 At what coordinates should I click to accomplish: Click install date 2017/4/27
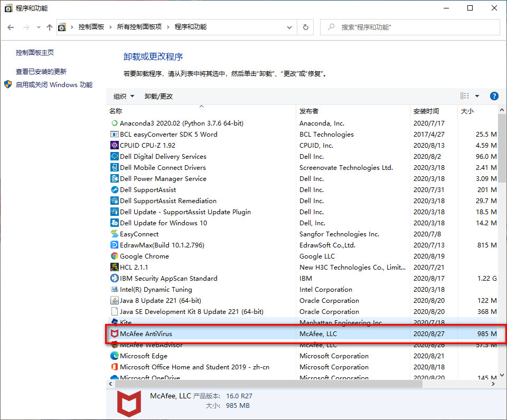(x=429, y=134)
